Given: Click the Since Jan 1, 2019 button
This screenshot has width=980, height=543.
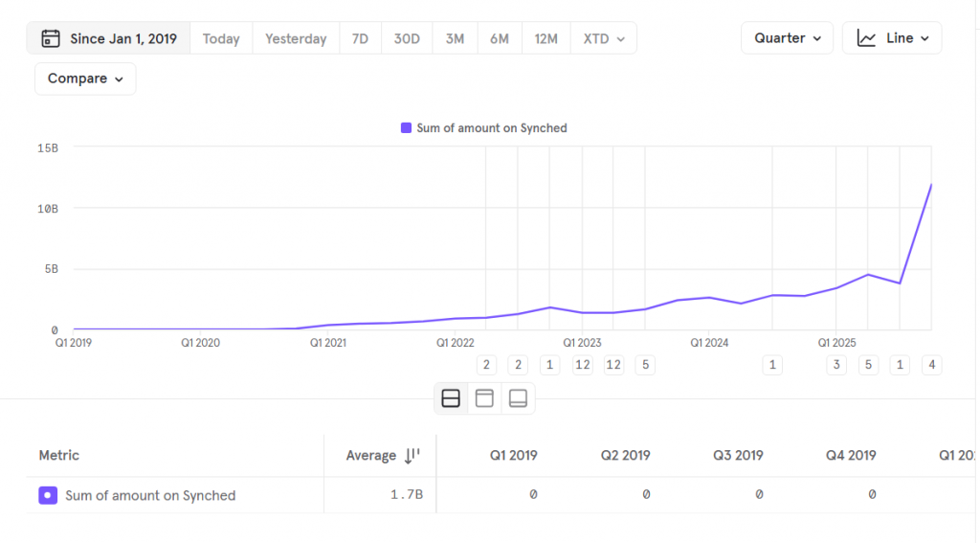Looking at the screenshot, I should click(108, 39).
